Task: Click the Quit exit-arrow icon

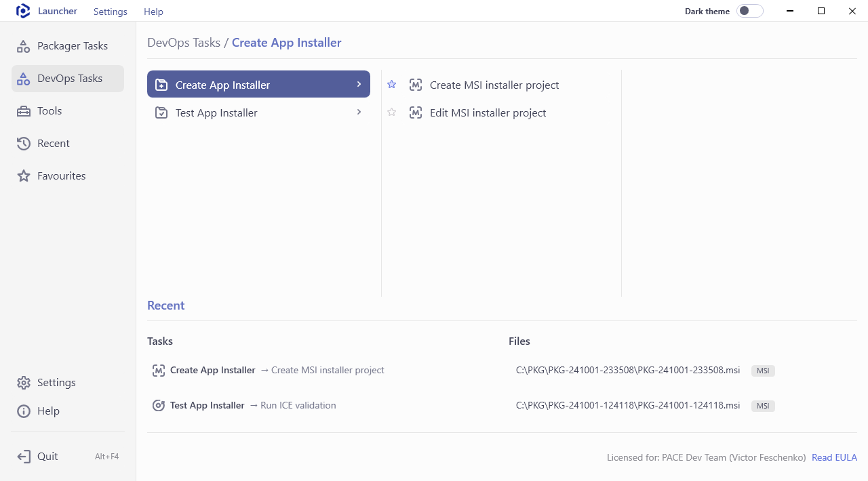Action: tap(24, 457)
